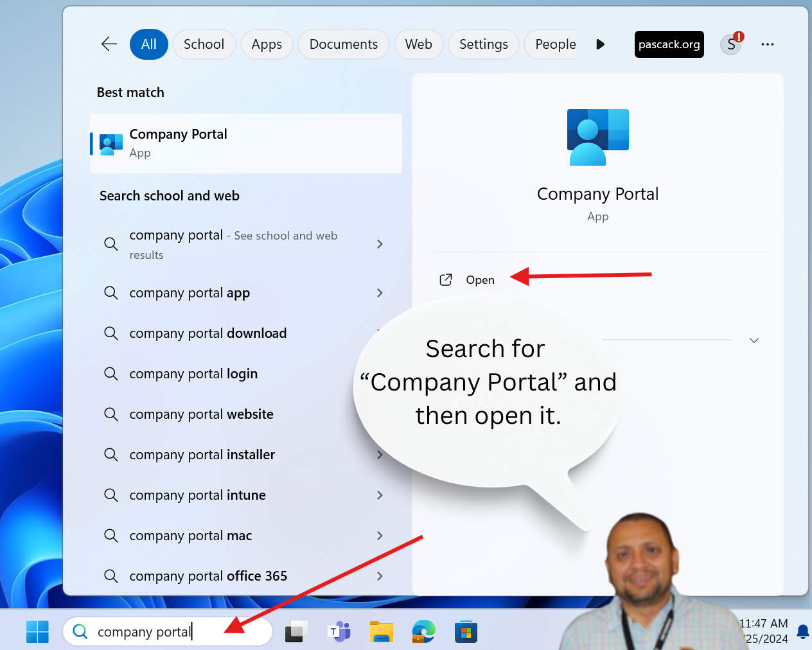Click the 11:47 AM clock in the taskbar
This screenshot has height=650, width=812.
coord(764,624)
